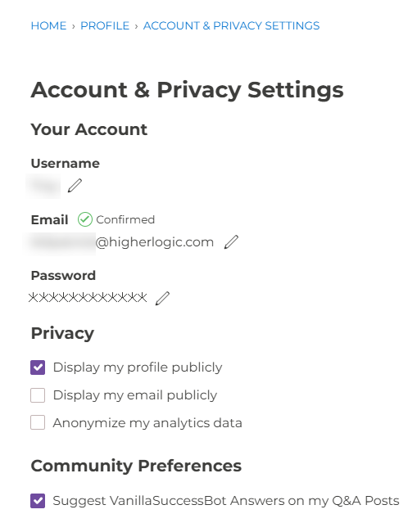Viewport: 417px width, 532px height.
Task: Click the pencil icon beside the email address
Action: click(231, 242)
